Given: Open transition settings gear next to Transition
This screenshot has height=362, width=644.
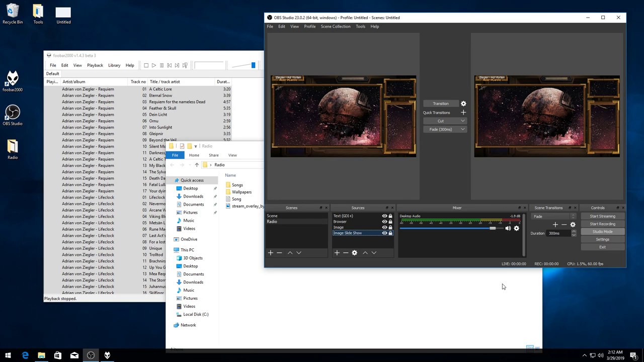Looking at the screenshot, I should pos(463,104).
